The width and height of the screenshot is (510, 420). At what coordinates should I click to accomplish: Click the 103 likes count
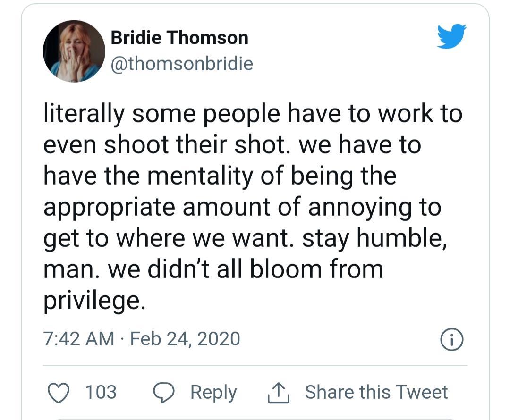tap(101, 392)
